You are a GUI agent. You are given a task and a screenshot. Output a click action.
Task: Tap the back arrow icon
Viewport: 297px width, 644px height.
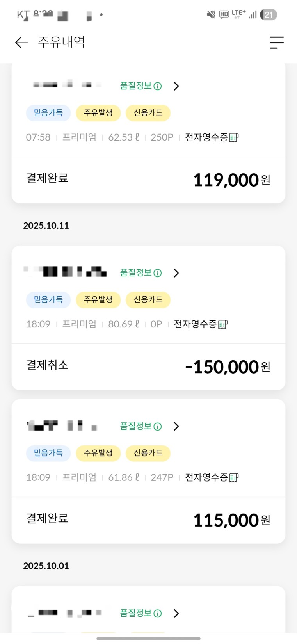coord(21,42)
